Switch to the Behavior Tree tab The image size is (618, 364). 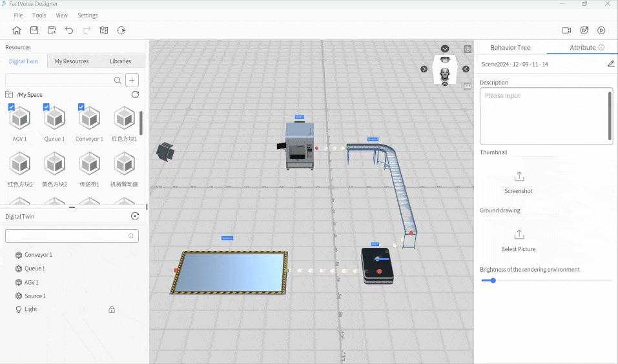510,48
